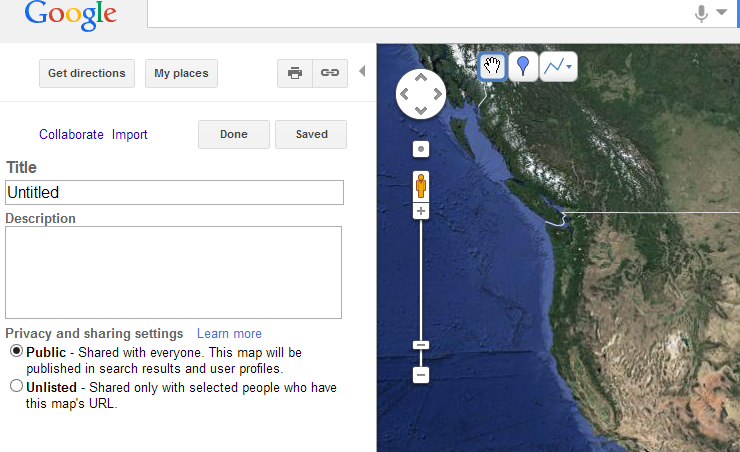Click the zoom in plus button
The width and height of the screenshot is (740, 452).
[x=421, y=211]
